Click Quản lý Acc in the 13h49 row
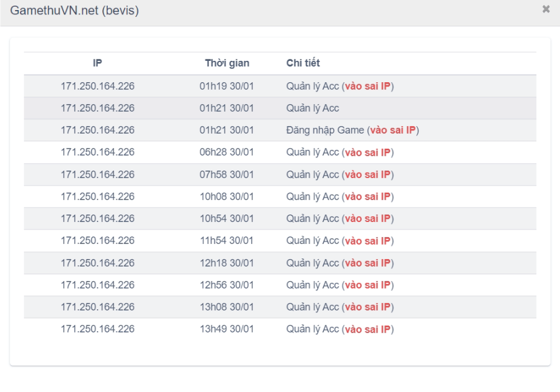The height and width of the screenshot is (392, 560). click(x=312, y=329)
